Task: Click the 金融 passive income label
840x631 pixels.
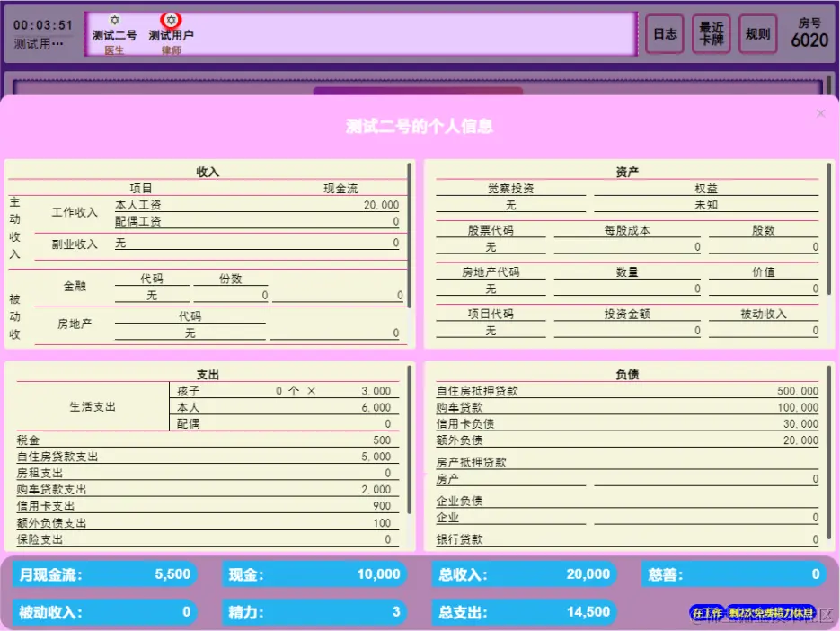Action: coord(75,286)
